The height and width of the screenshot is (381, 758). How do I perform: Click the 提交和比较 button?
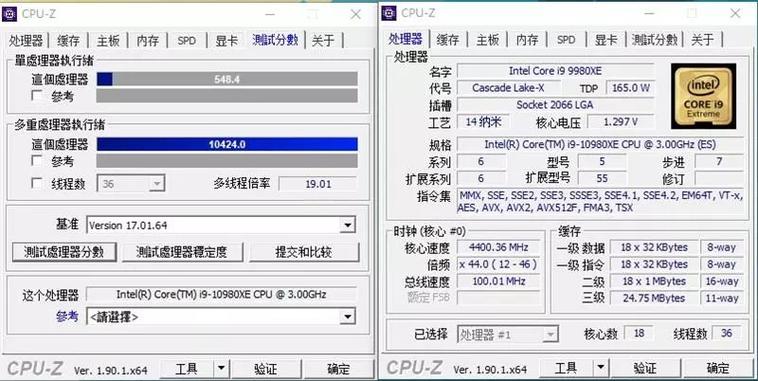click(x=304, y=251)
